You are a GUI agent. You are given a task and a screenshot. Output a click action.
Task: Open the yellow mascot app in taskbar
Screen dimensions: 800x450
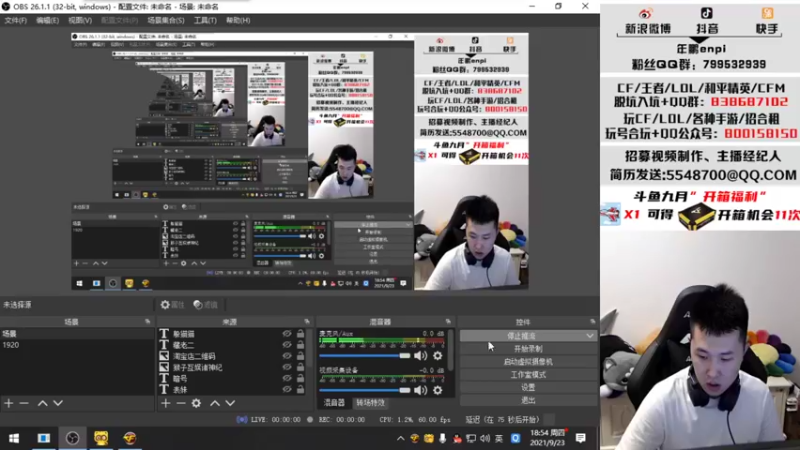101,438
